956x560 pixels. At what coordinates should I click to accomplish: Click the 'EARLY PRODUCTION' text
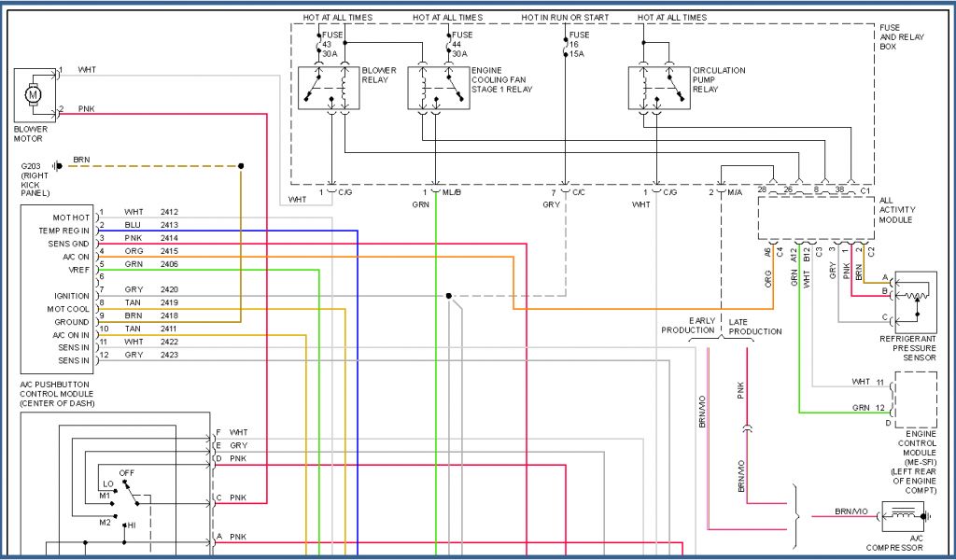[689, 326]
